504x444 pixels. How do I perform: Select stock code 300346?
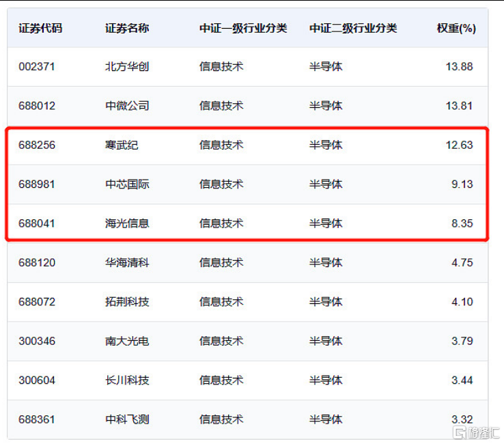pyautogui.click(x=37, y=341)
